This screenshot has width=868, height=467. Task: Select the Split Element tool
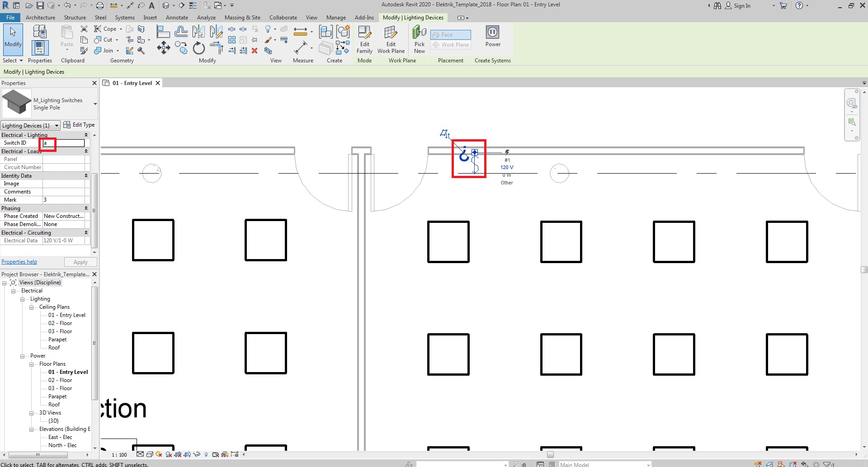(232, 29)
